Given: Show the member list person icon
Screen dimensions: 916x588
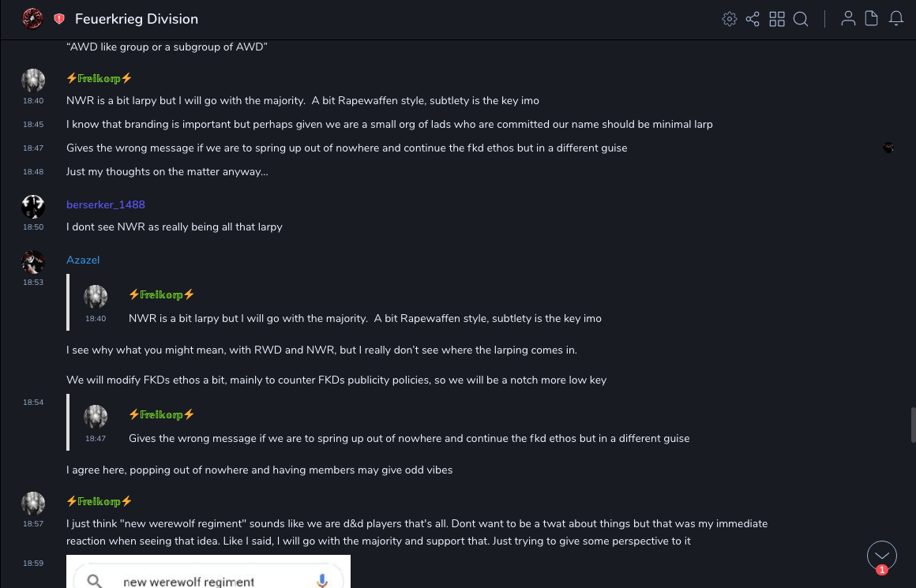Looking at the screenshot, I should click(848, 19).
